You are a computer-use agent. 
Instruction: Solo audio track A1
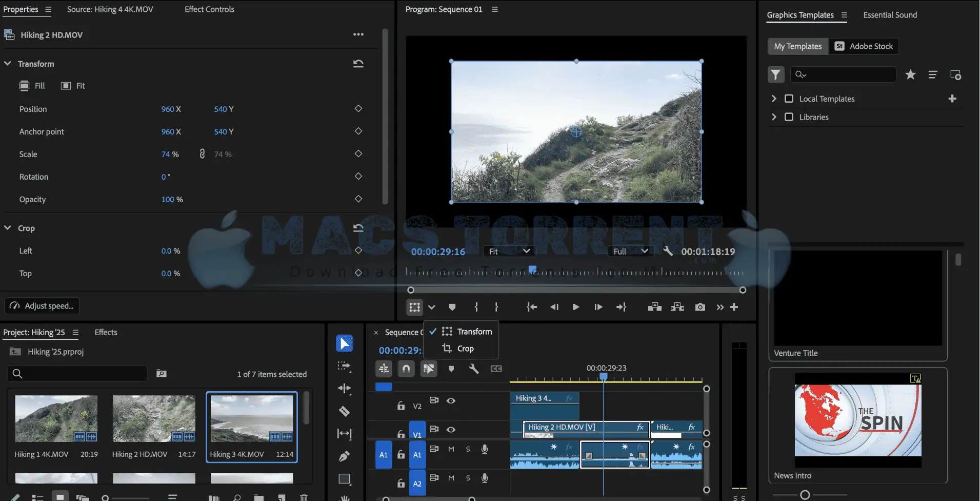(x=468, y=449)
